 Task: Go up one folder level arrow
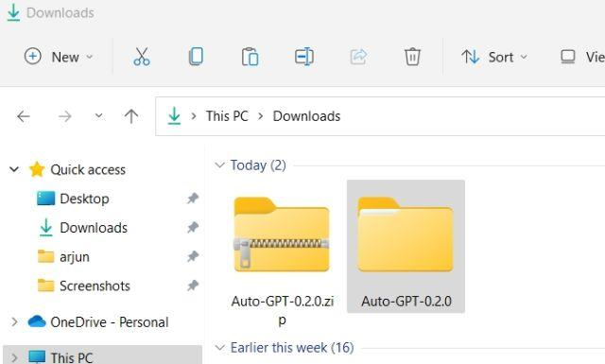131,115
